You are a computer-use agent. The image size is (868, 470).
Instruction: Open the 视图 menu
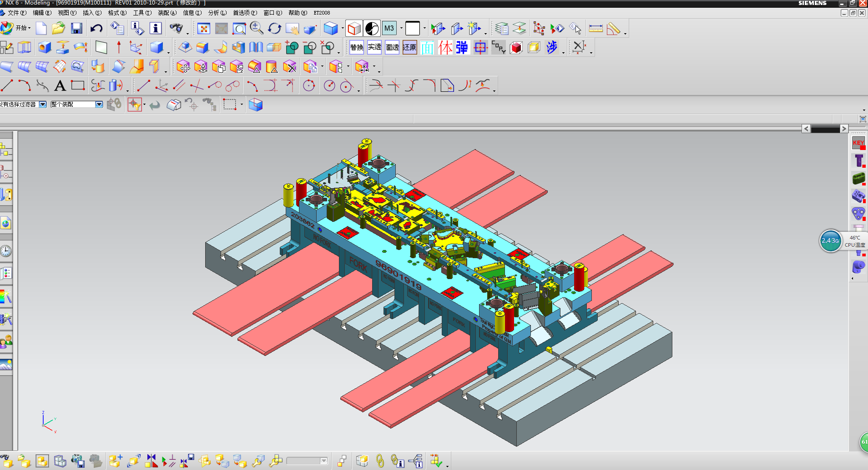click(x=67, y=13)
